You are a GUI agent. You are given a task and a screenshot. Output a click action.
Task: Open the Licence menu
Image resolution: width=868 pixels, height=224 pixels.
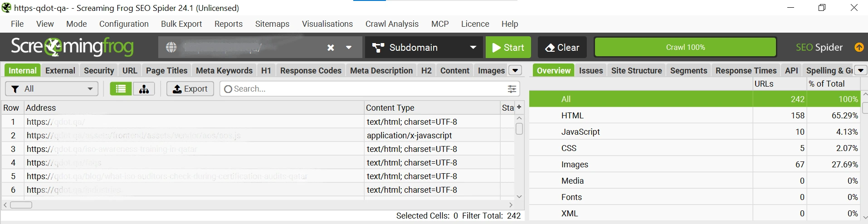click(475, 24)
